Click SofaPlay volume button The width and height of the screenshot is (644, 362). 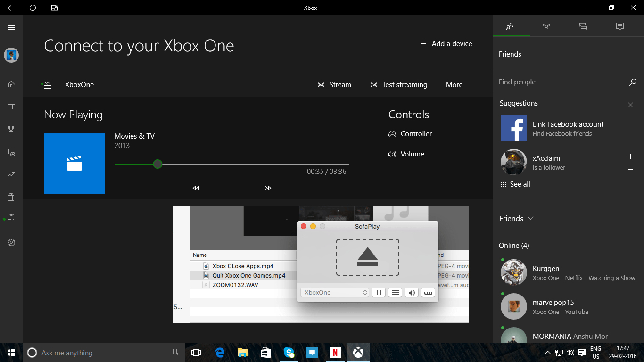pyautogui.click(x=412, y=293)
